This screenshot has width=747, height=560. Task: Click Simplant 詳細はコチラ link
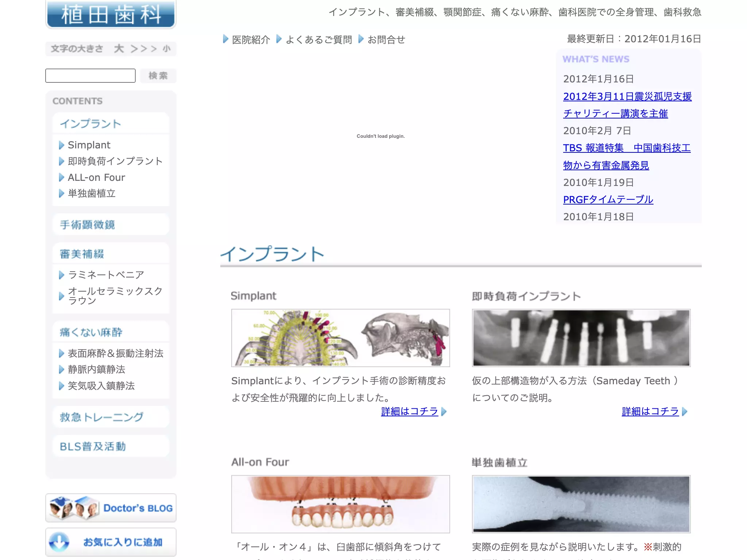pyautogui.click(x=410, y=412)
